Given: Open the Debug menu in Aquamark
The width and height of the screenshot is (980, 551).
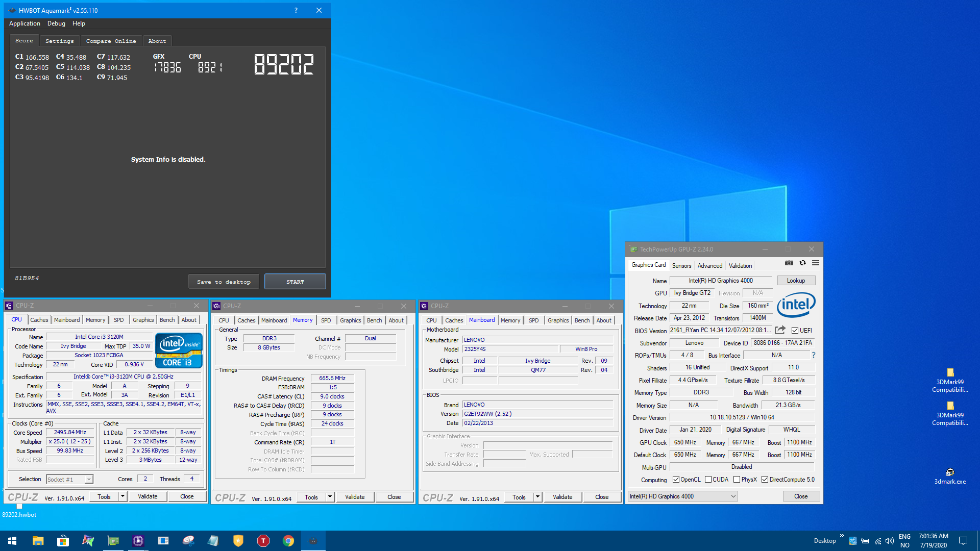Looking at the screenshot, I should (x=56, y=23).
